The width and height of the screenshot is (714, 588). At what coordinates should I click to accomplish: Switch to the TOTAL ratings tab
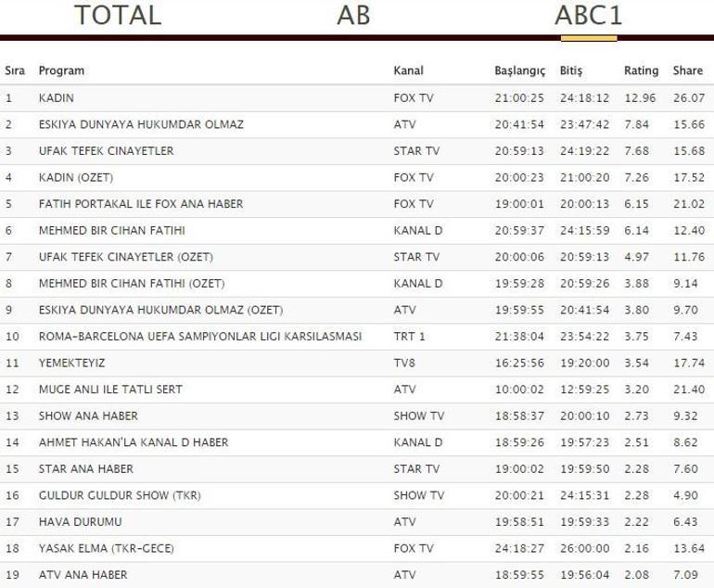[x=118, y=15]
